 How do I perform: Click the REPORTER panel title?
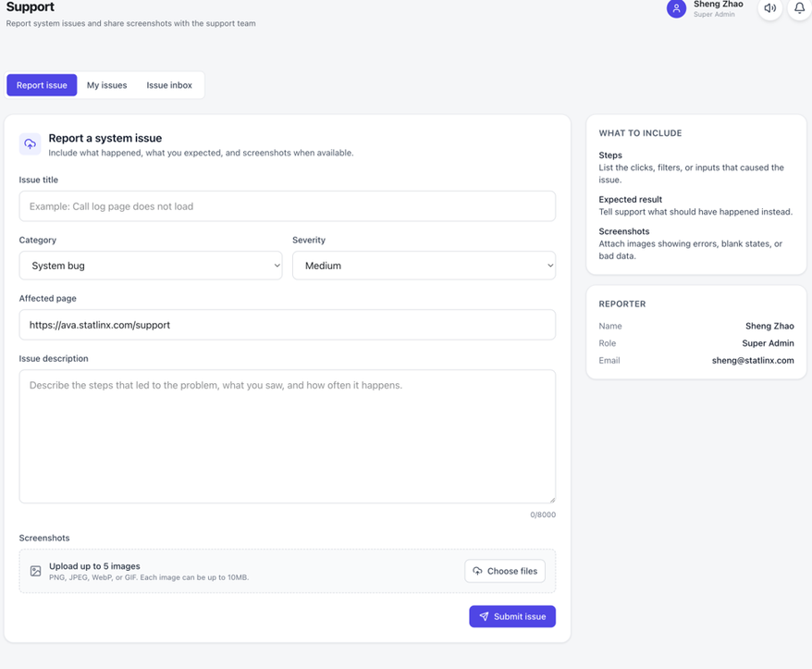[x=621, y=304]
